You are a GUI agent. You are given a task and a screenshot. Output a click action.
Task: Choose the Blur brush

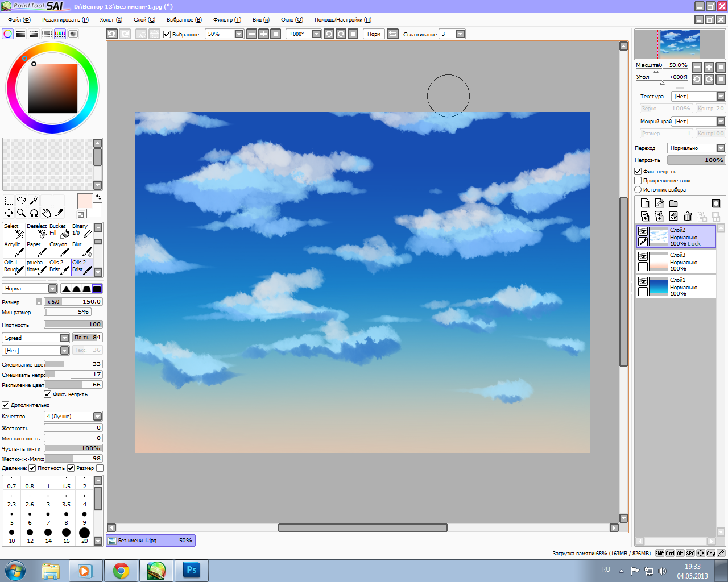coord(82,248)
